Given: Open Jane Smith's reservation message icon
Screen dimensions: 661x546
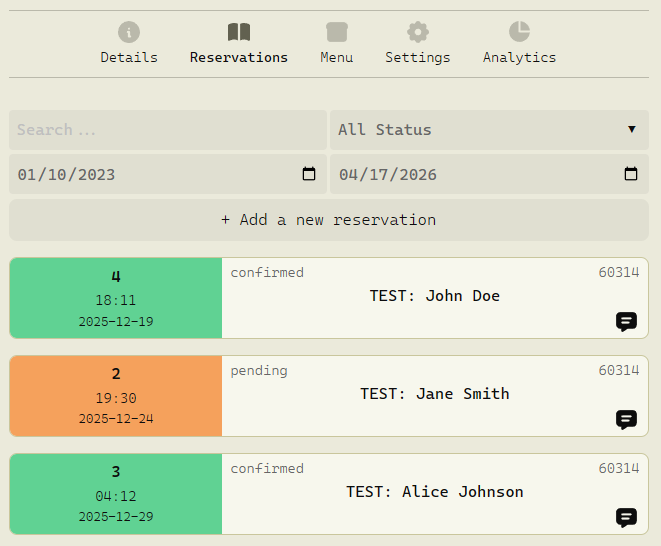Looking at the screenshot, I should point(627,420).
